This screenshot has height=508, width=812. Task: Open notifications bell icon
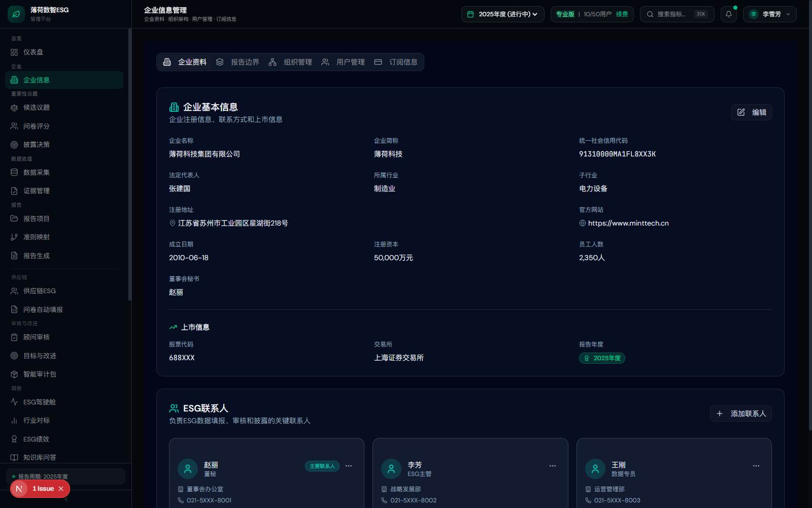point(729,14)
